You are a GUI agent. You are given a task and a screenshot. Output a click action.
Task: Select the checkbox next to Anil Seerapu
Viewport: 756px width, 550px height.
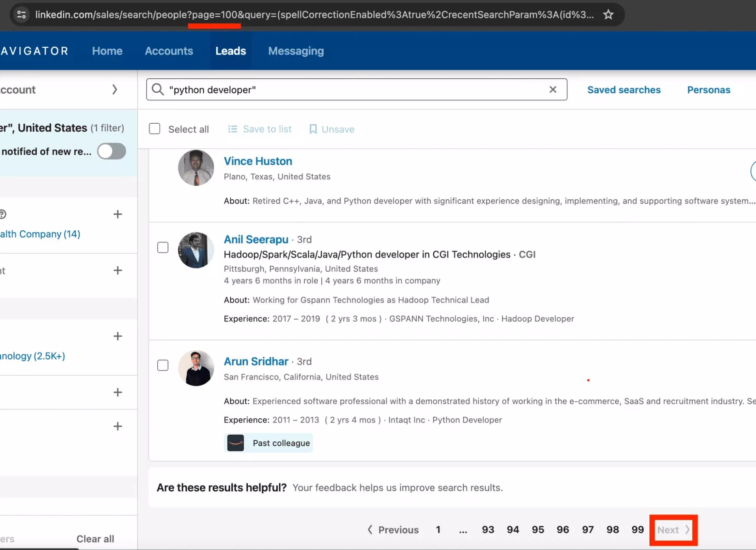tap(163, 247)
